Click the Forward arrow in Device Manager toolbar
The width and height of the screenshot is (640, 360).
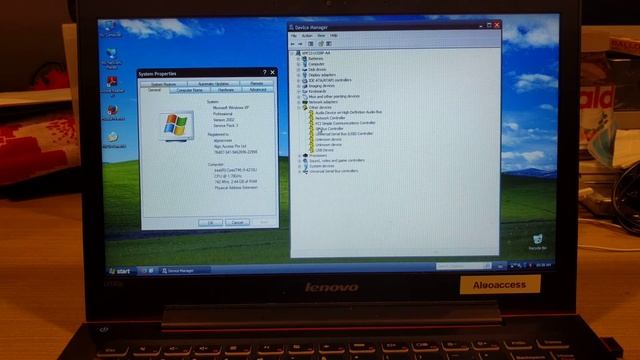coord(300,44)
